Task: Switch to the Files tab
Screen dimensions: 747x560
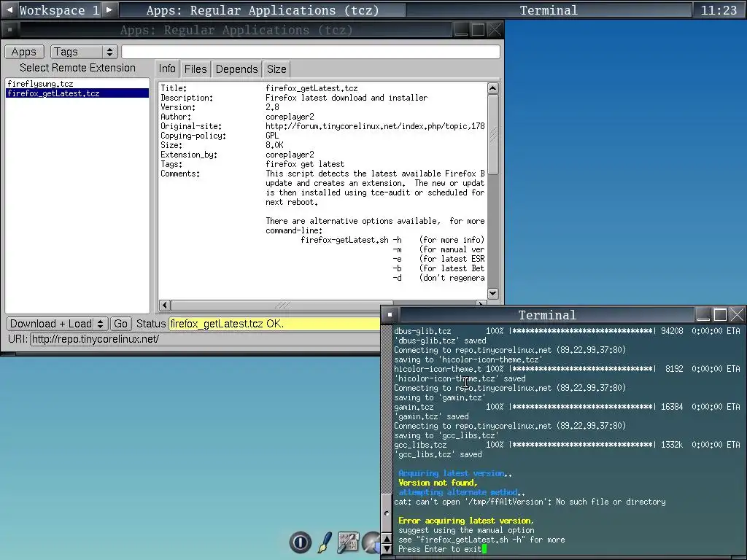Action: point(196,69)
